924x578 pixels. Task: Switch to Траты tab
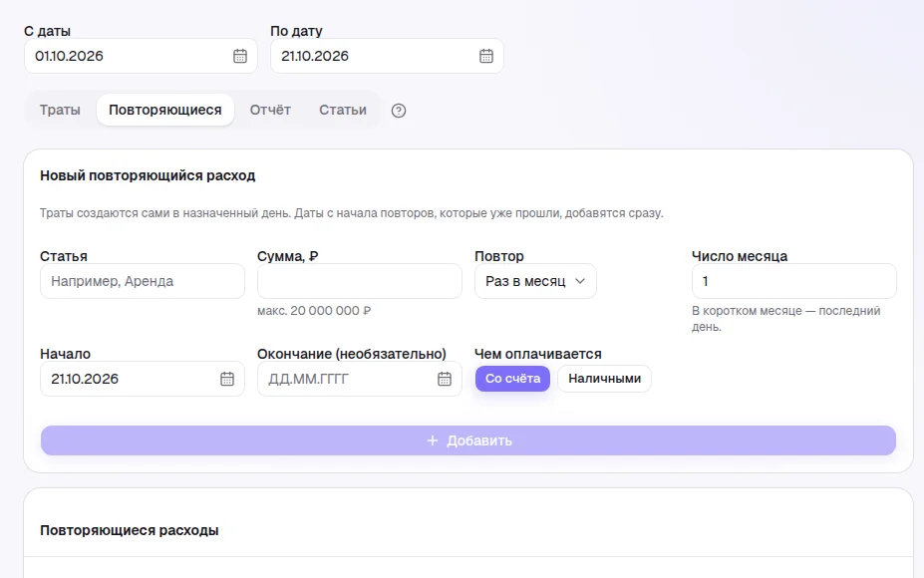60,110
